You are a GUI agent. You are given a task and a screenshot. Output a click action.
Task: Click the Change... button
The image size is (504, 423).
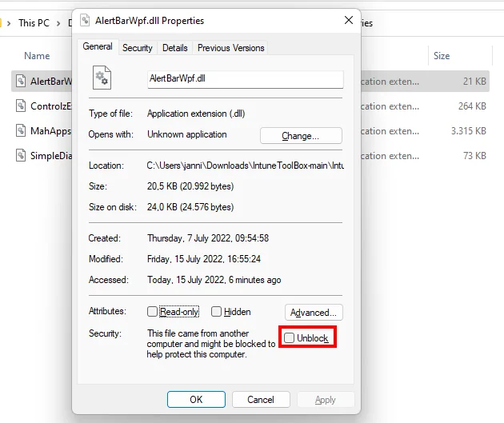pyautogui.click(x=301, y=136)
